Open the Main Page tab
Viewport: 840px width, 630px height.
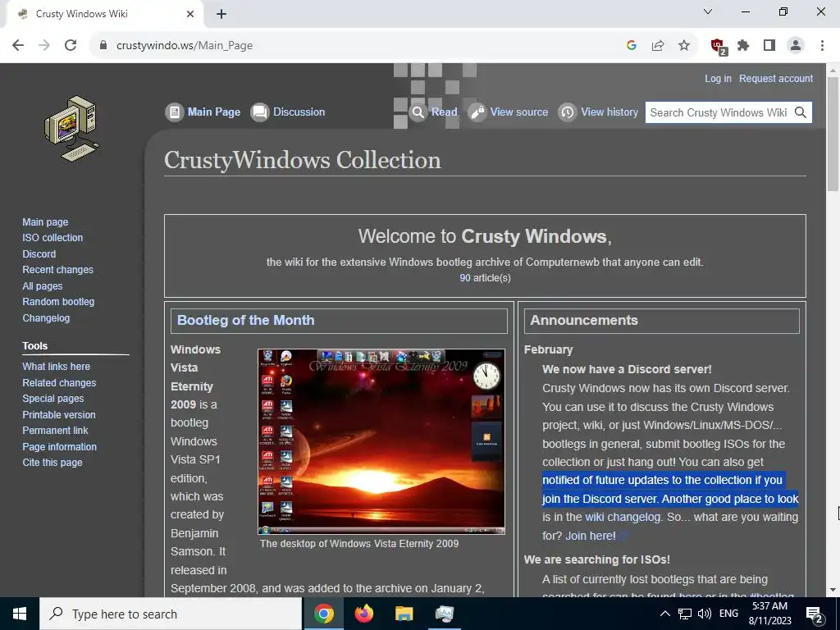coord(203,112)
